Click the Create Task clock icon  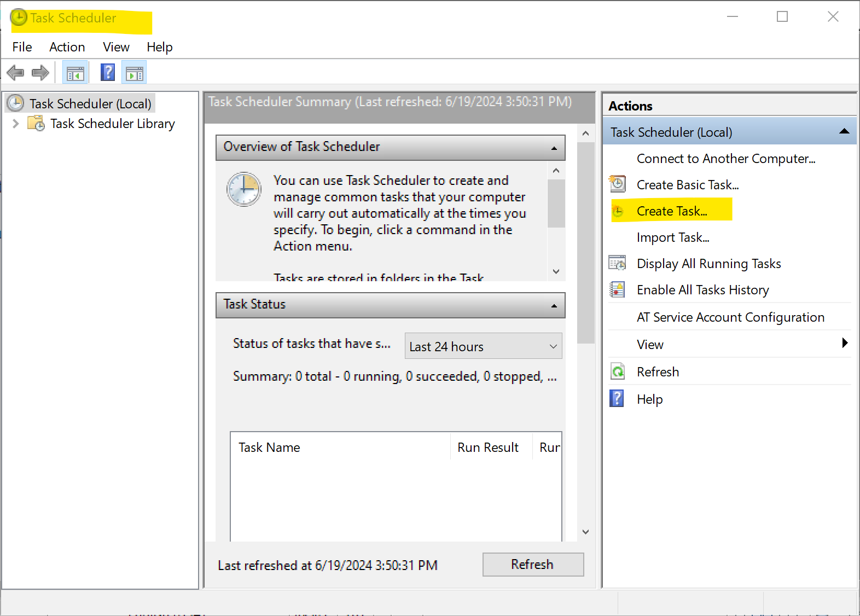(x=618, y=211)
